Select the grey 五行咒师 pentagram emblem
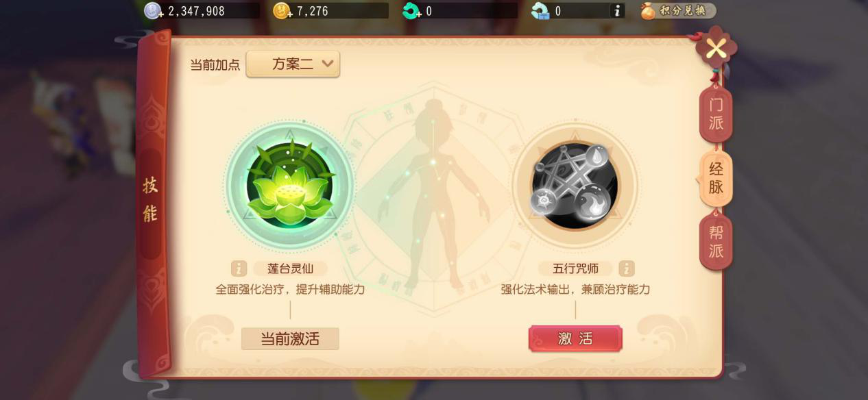This screenshot has width=868, height=400. 575,186
